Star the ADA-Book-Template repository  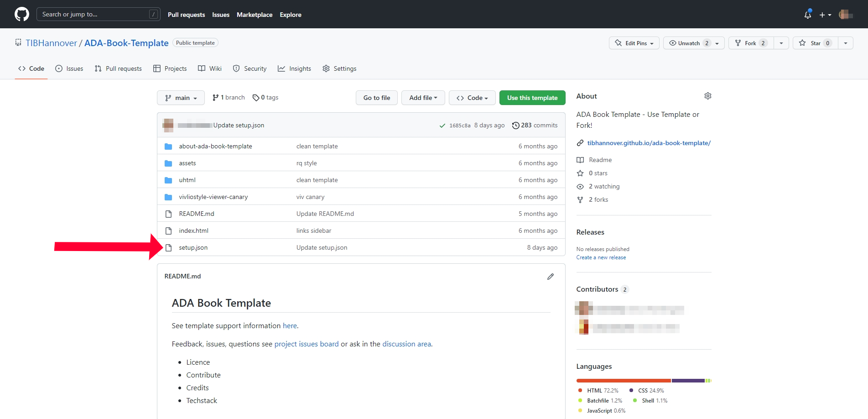[815, 43]
